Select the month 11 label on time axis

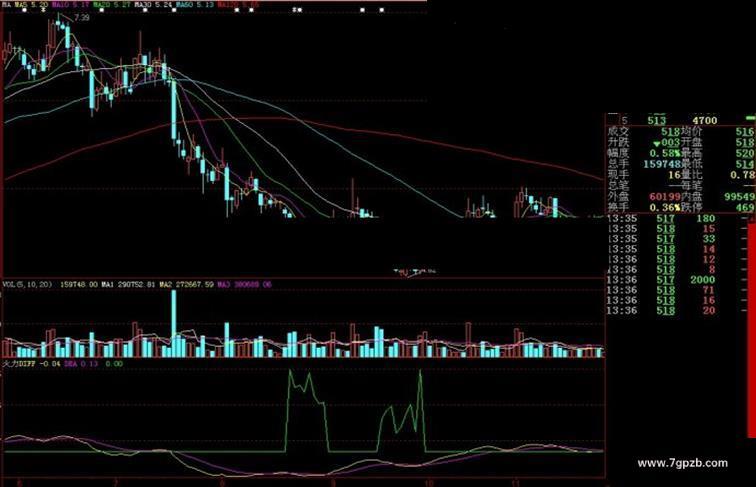click(516, 482)
